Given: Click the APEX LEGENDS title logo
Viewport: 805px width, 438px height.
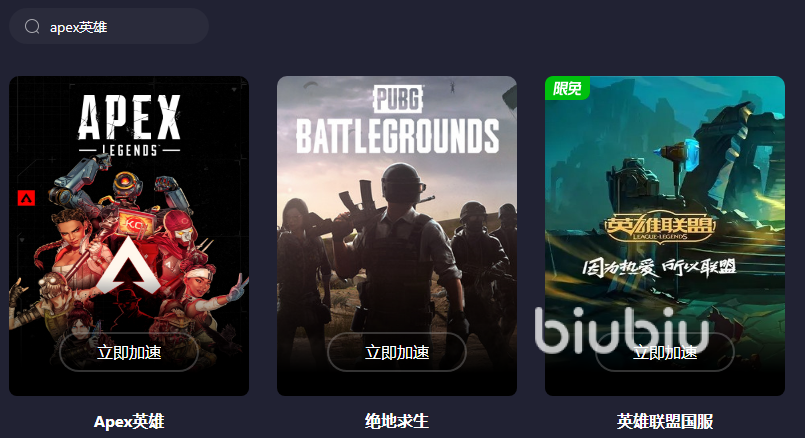Looking at the screenshot, I should (129, 125).
